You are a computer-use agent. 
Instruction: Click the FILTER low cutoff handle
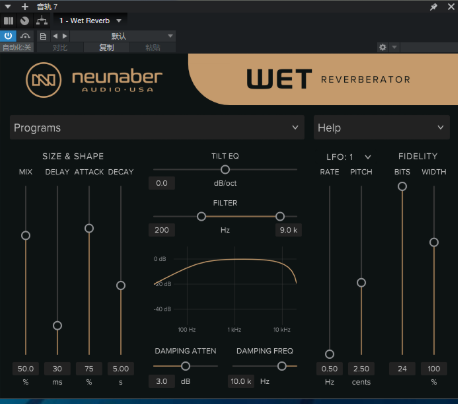pyautogui.click(x=201, y=217)
